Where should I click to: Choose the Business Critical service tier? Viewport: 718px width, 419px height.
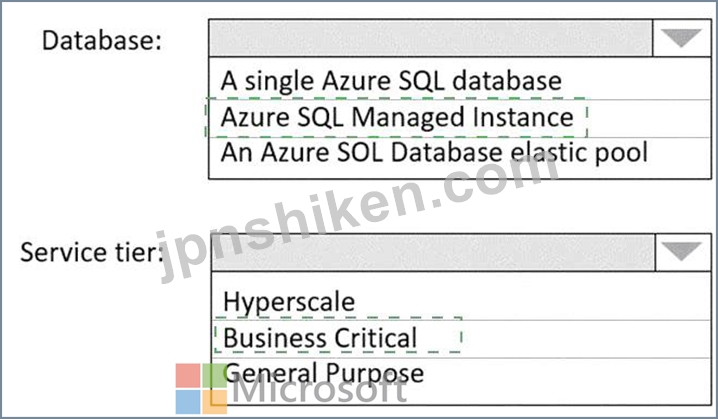320,338
